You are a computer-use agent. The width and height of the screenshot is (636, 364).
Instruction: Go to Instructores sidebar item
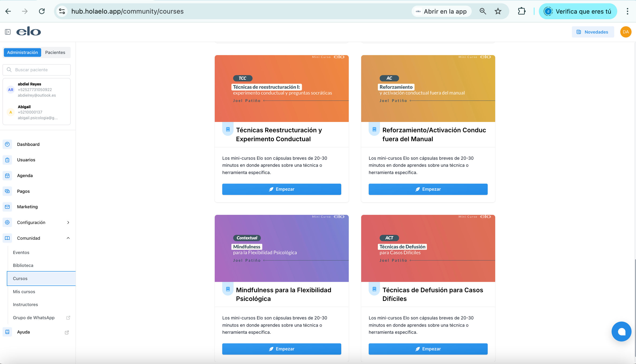coord(26,304)
